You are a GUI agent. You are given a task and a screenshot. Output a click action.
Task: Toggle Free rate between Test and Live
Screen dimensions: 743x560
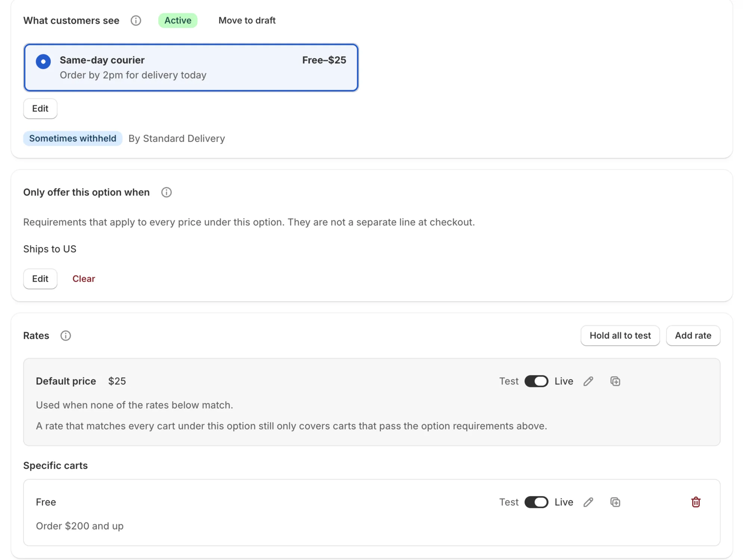pos(537,502)
